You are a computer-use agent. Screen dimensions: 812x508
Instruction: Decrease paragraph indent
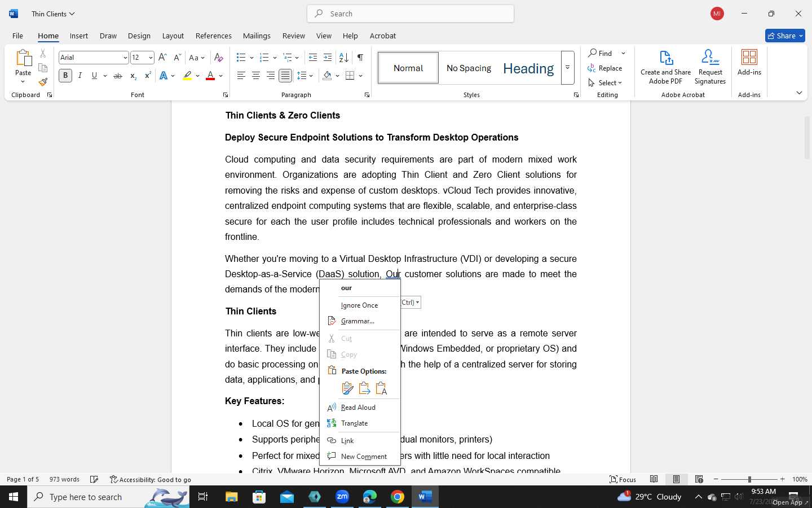[x=313, y=58]
